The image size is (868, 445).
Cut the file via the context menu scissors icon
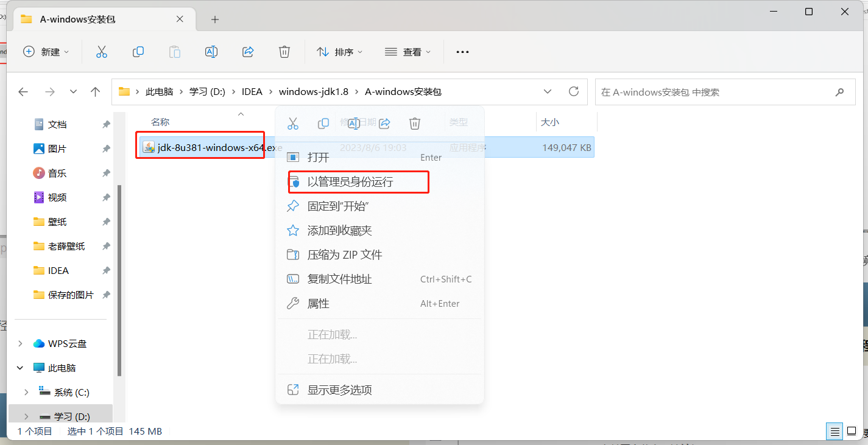(293, 124)
